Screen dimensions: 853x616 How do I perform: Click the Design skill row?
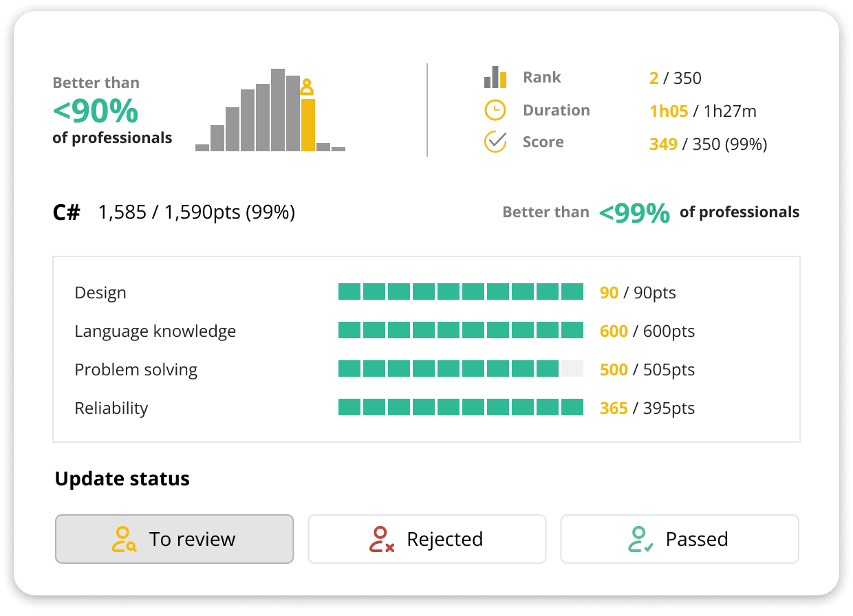tap(100, 292)
